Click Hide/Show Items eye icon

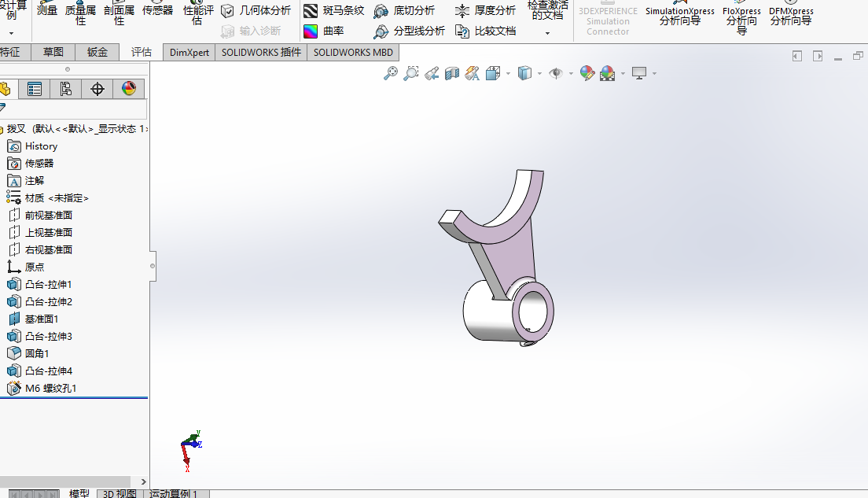coord(555,73)
